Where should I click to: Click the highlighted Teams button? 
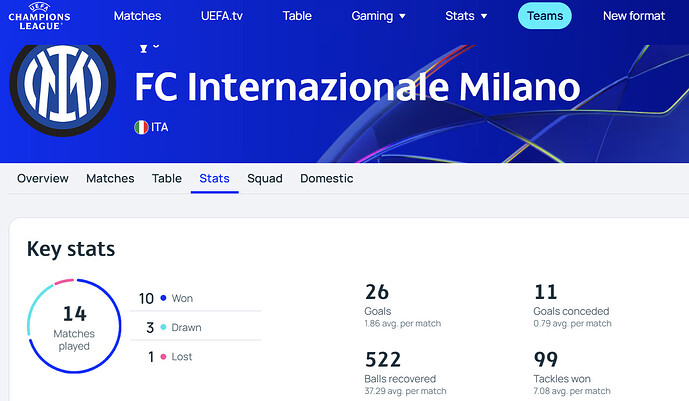point(545,16)
